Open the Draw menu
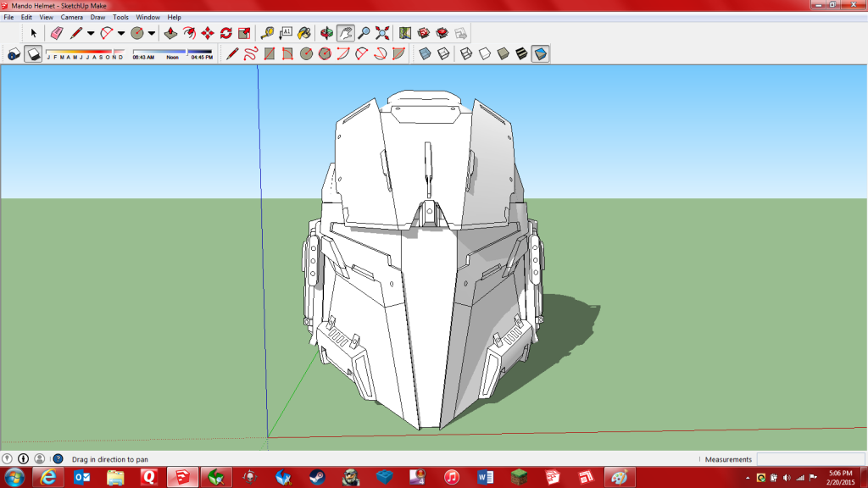Image resolution: width=868 pixels, height=488 pixels. pyautogui.click(x=97, y=17)
